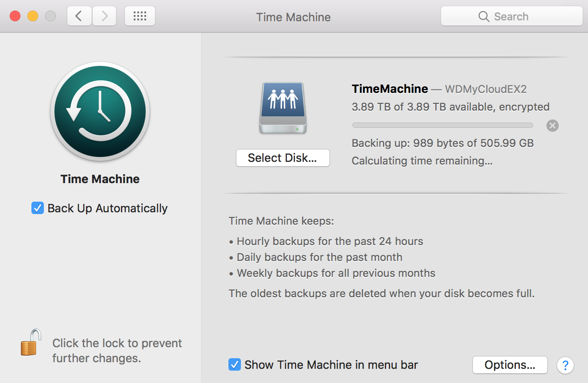
Task: Show all preferences grid icon
Action: click(140, 16)
